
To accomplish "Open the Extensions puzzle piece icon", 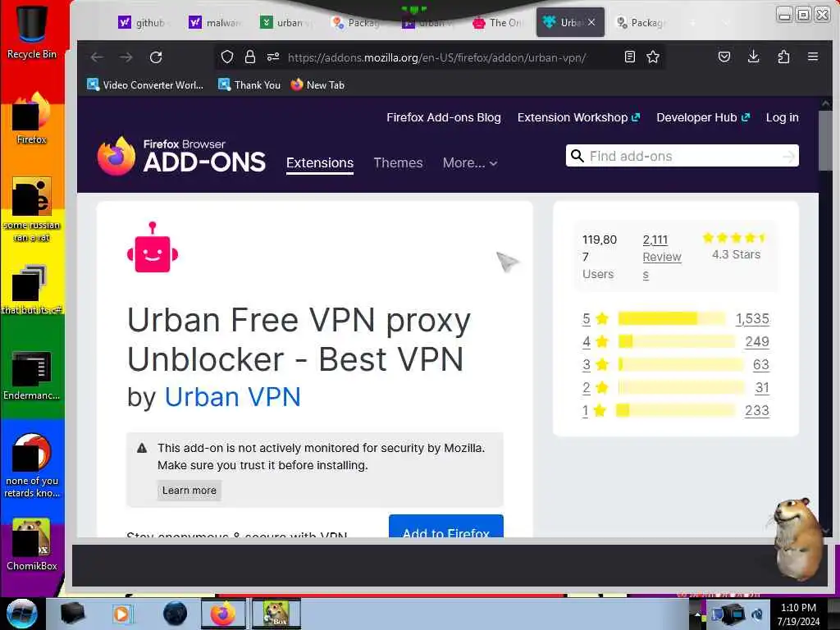I will pos(783,57).
